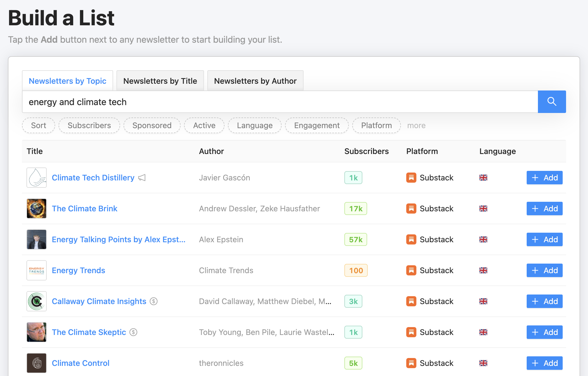The width and height of the screenshot is (588, 376).
Task: Click megaphone icon beside Climate Tech Distillery
Action: pos(142,178)
